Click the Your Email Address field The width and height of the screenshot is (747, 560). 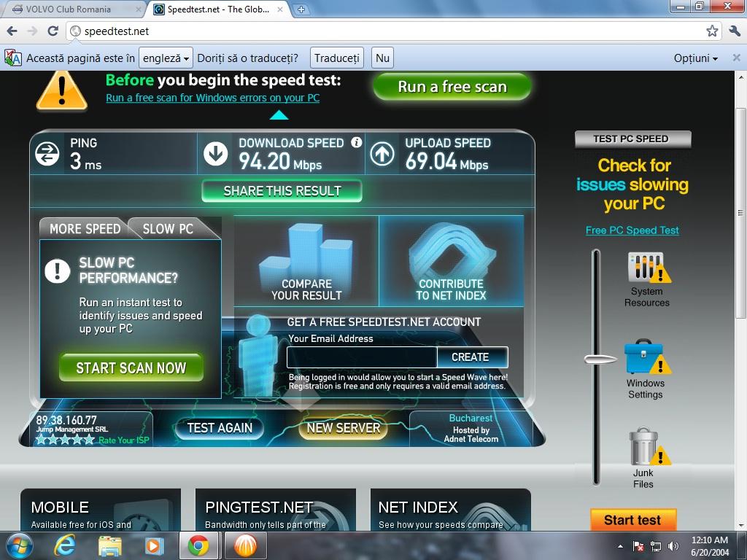(362, 357)
